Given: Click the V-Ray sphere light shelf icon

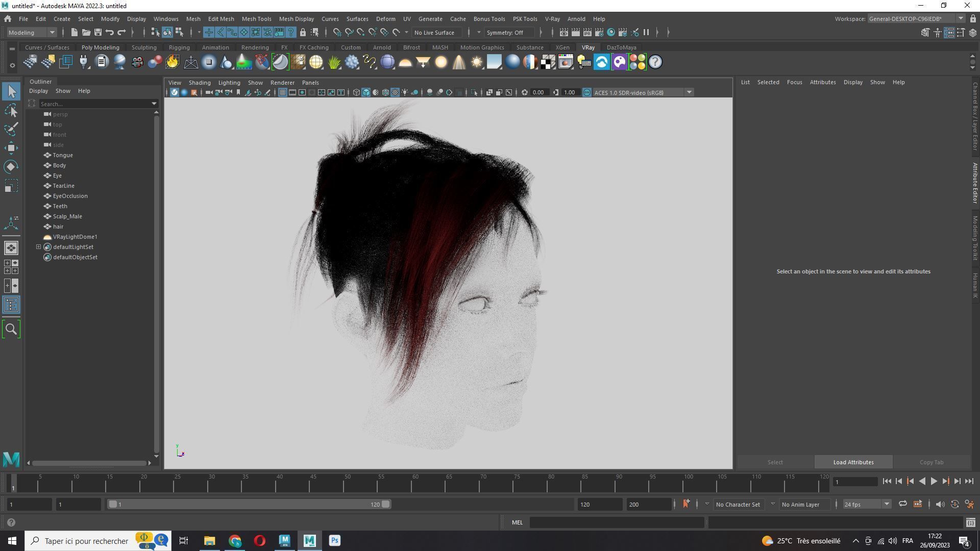Looking at the screenshot, I should click(441, 62).
